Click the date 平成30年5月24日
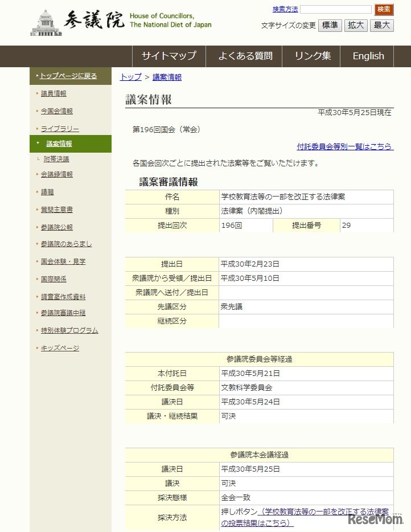This screenshot has width=411, height=532. coord(250,402)
